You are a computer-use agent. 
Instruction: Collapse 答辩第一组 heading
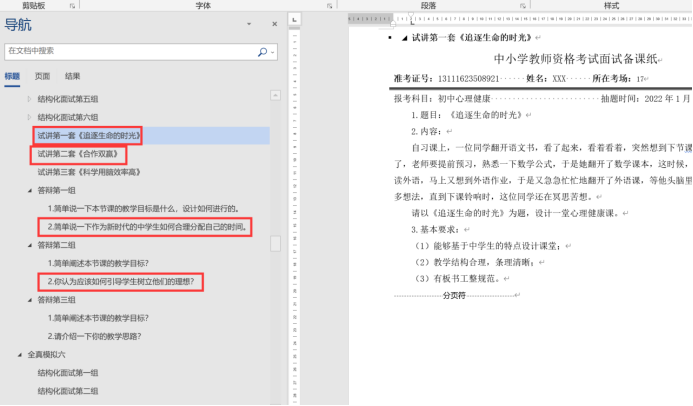(29, 191)
